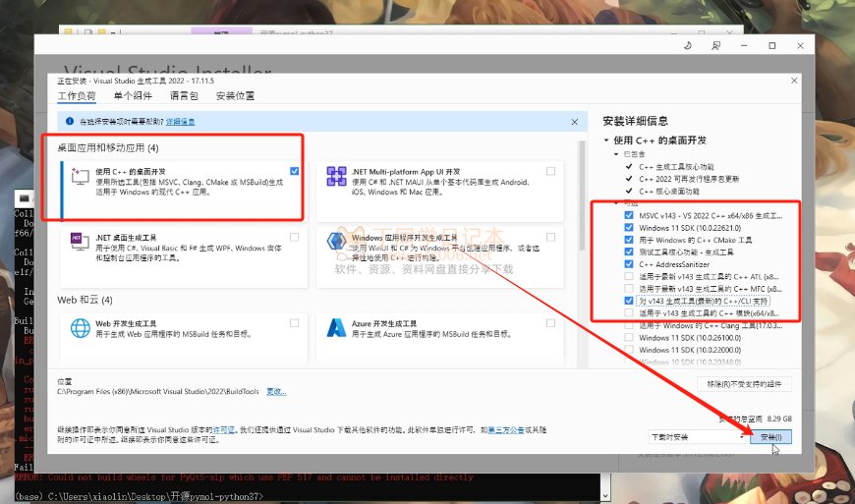
Task: Open the 语言包 tab
Action: [184, 96]
